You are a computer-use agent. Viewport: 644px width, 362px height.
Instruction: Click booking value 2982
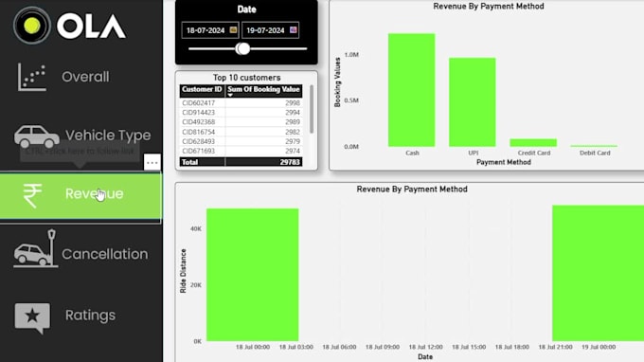click(293, 132)
